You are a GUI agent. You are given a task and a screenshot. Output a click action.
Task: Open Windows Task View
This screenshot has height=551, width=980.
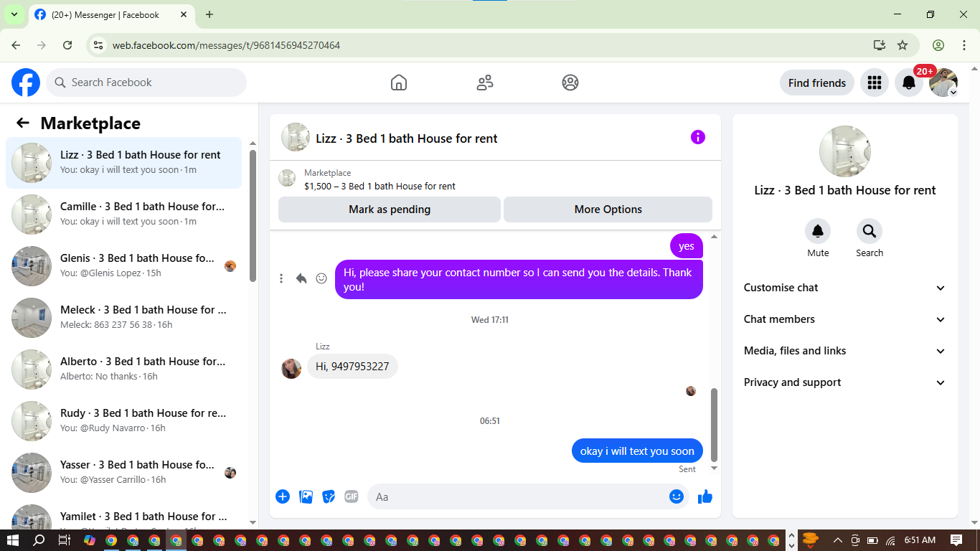(x=64, y=540)
